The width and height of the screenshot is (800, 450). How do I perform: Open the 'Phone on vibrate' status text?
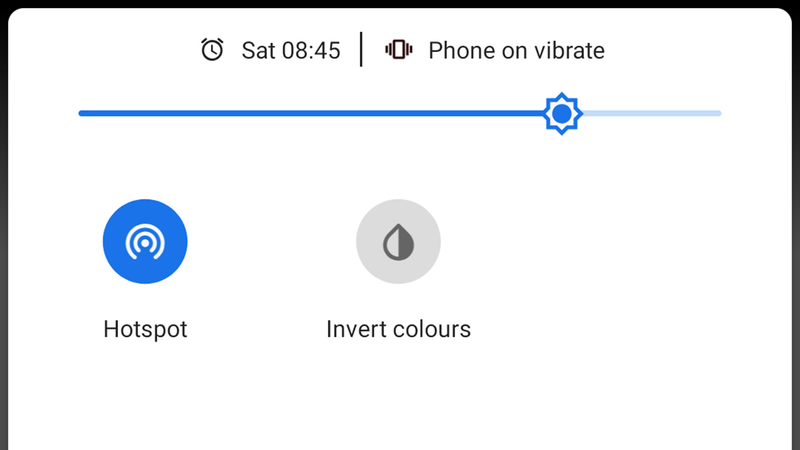click(x=516, y=51)
